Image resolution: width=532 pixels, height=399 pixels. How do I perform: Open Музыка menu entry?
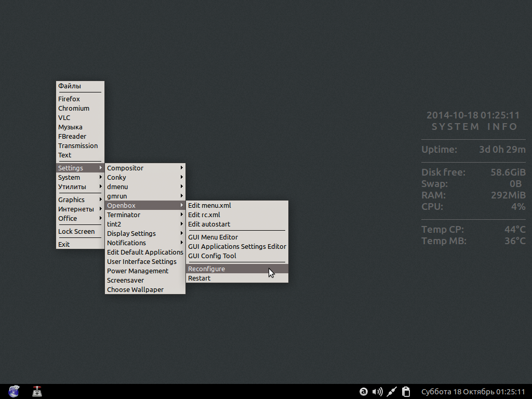coord(80,127)
